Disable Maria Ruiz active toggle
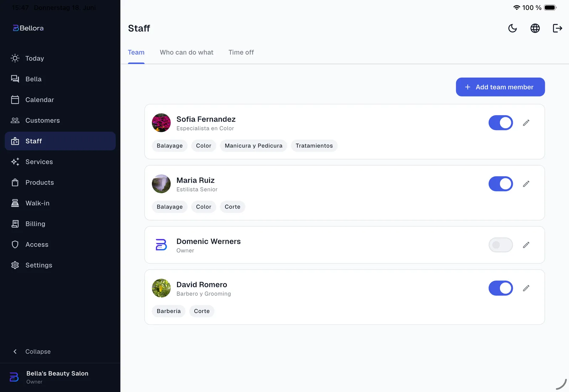 coord(501,184)
